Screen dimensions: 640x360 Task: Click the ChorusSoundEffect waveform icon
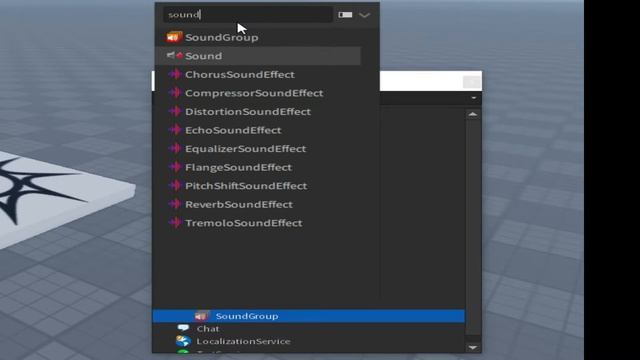[x=175, y=74]
